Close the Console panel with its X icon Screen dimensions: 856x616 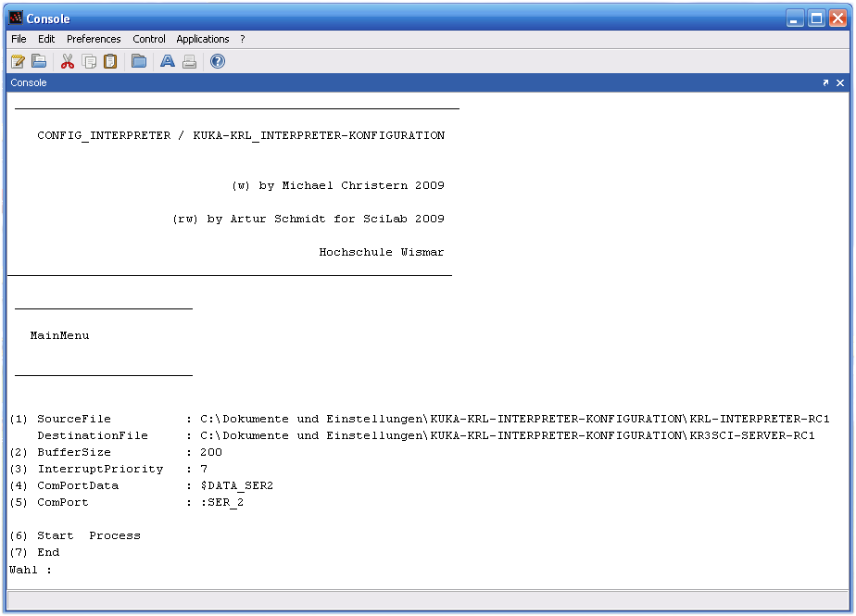tap(841, 82)
